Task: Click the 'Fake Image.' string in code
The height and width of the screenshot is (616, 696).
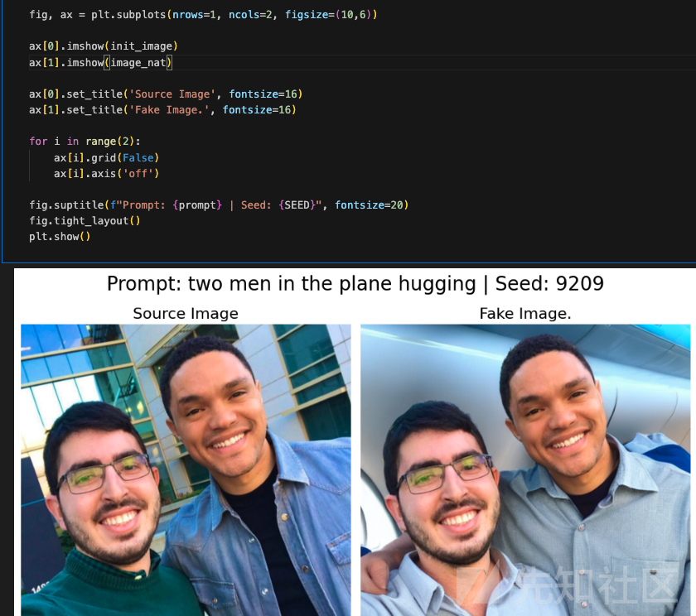Action: [x=169, y=110]
